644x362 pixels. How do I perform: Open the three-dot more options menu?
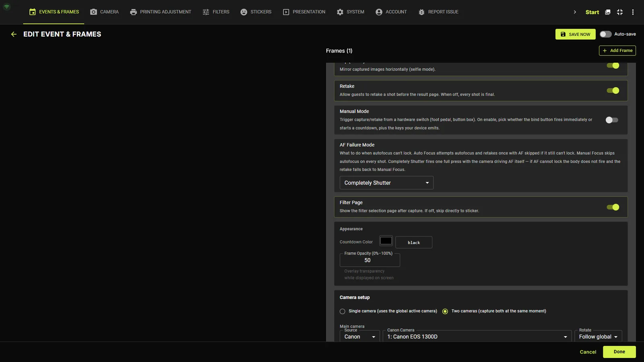pyautogui.click(x=633, y=12)
